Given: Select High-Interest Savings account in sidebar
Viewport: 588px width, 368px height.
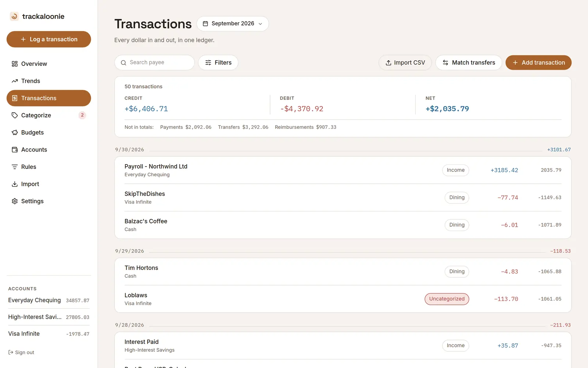Looking at the screenshot, I should (x=49, y=317).
